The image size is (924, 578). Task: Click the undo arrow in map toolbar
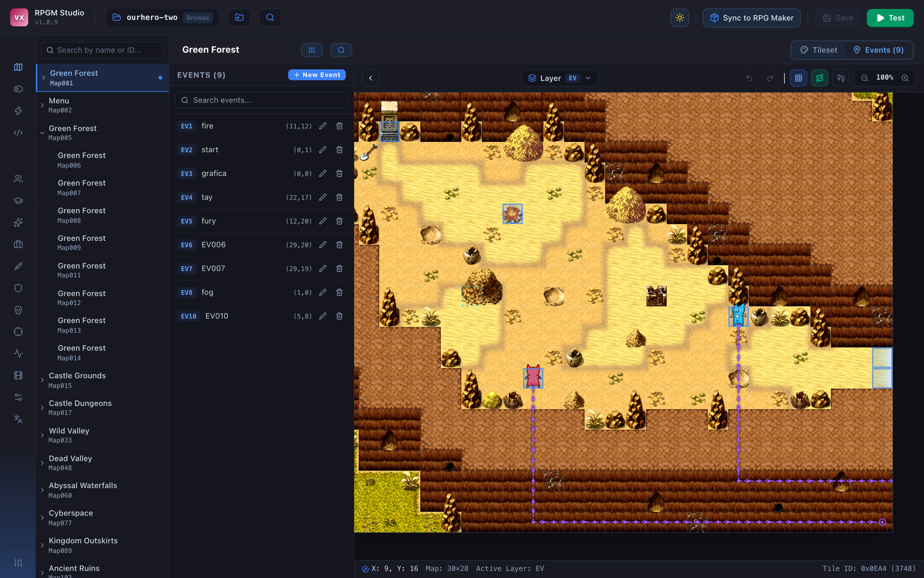(x=749, y=78)
